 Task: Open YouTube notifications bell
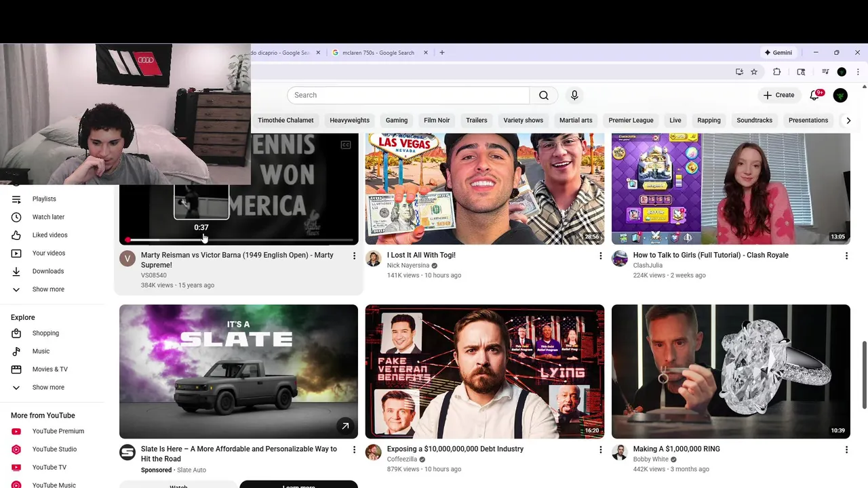[814, 96]
